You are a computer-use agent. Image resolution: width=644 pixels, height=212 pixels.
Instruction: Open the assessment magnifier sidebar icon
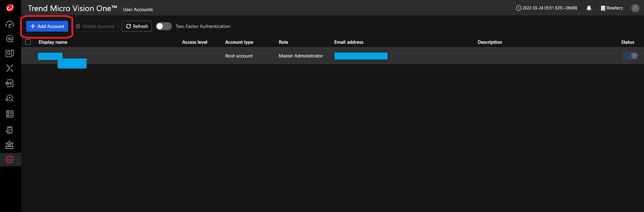click(x=10, y=98)
